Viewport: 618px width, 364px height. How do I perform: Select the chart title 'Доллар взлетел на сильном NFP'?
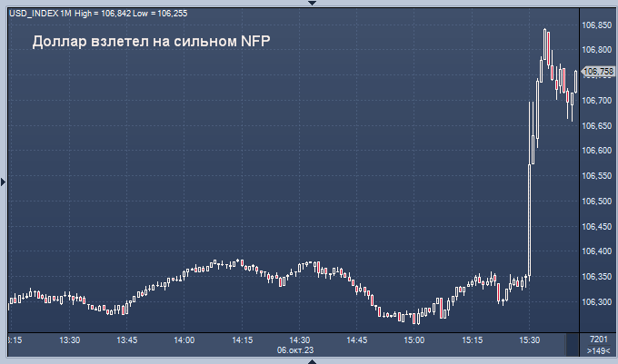[152, 42]
